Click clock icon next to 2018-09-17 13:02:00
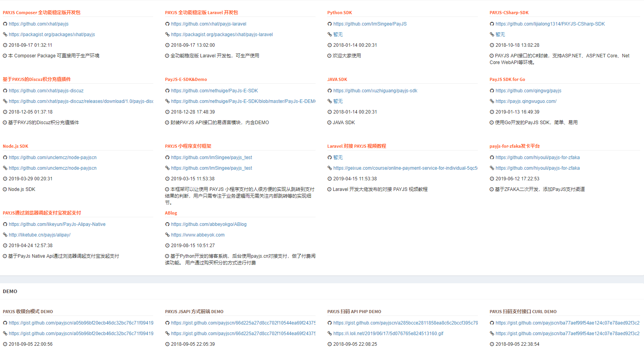Image resolution: width=644 pixels, height=354 pixels. pyautogui.click(x=167, y=45)
